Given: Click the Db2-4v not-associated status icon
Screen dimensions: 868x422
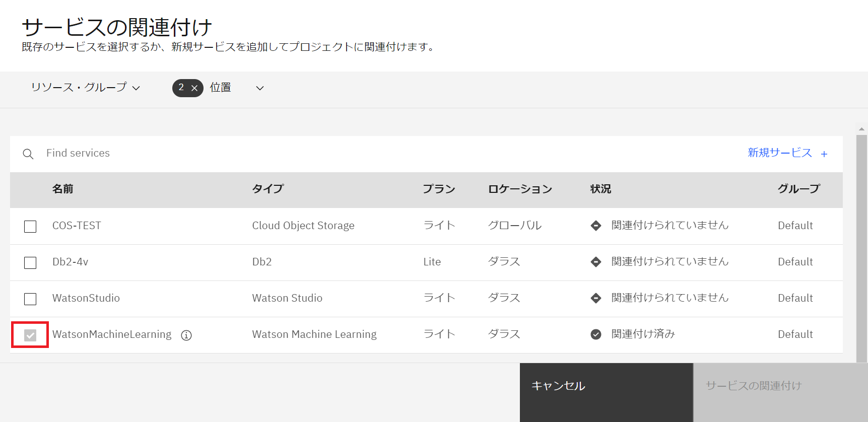Looking at the screenshot, I should click(x=596, y=262).
